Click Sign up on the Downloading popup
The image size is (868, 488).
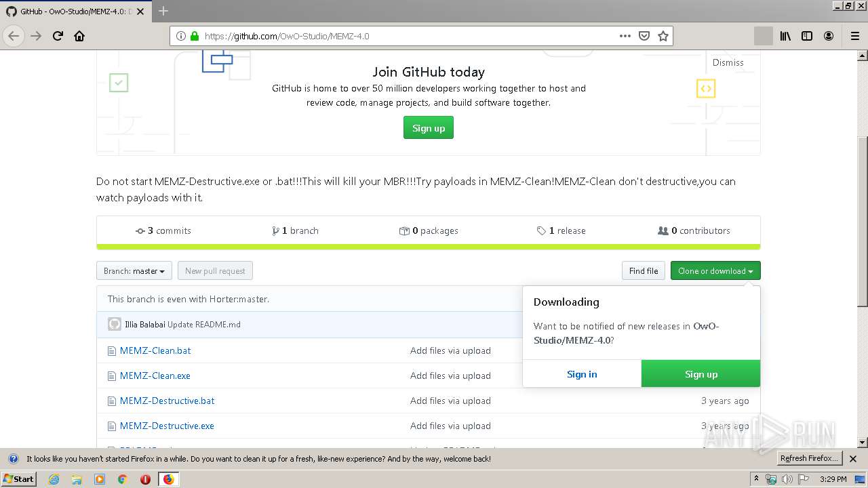tap(701, 374)
